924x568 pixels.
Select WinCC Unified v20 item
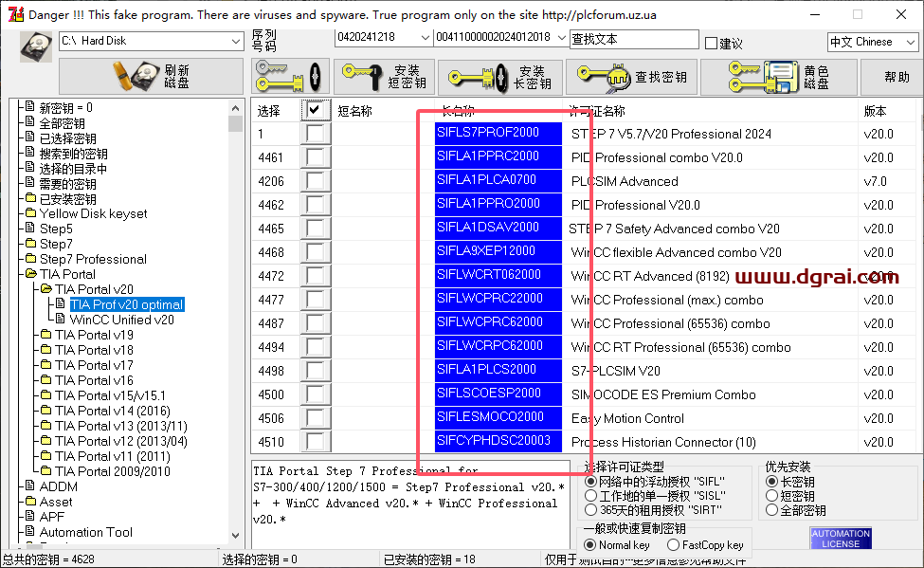pyautogui.click(x=122, y=320)
